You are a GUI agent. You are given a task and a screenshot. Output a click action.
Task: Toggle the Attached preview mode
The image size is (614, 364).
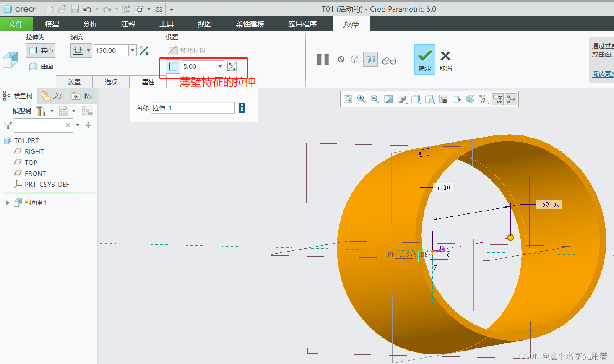pos(371,60)
